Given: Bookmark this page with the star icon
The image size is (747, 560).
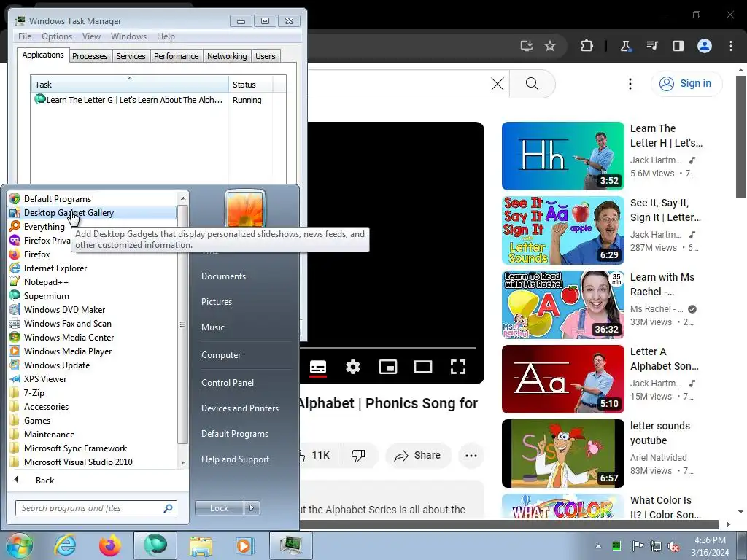Looking at the screenshot, I should pos(550,46).
